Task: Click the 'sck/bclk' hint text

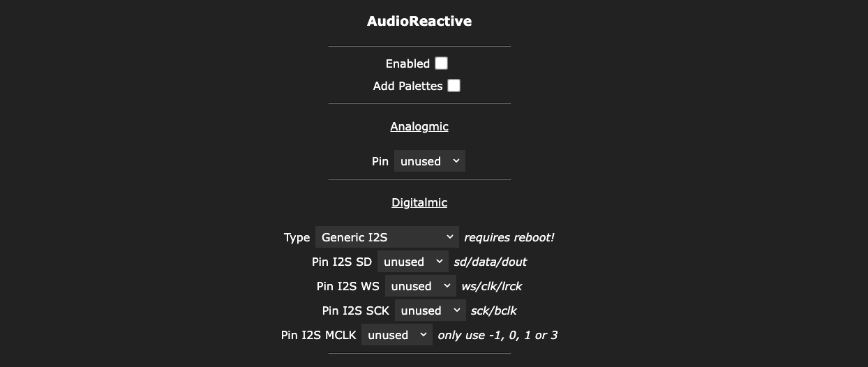Action: [493, 310]
